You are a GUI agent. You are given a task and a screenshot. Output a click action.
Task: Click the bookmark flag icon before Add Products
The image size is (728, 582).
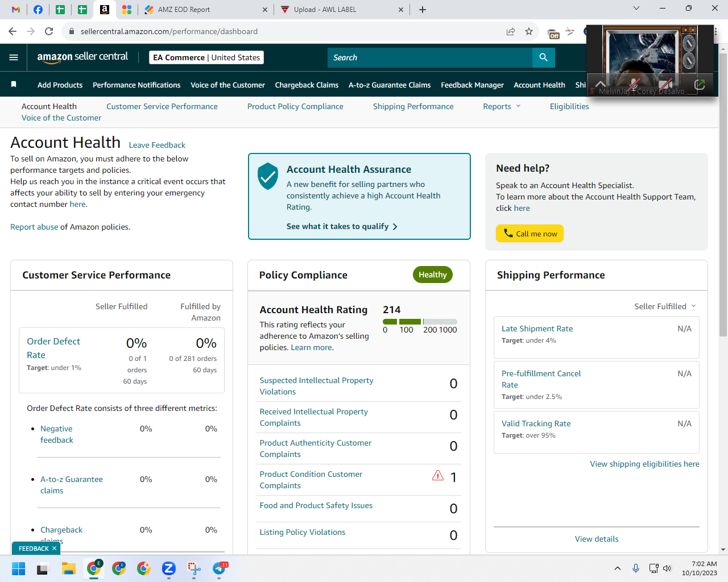pos(14,85)
